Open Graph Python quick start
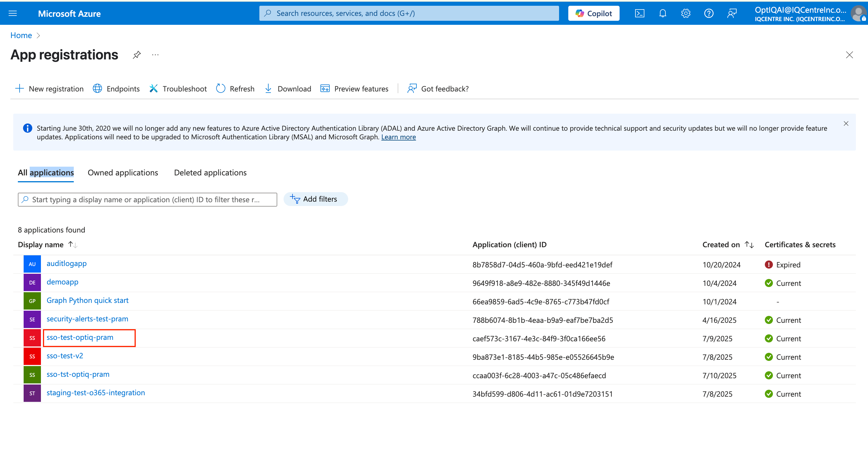The image size is (868, 461). 88,301
